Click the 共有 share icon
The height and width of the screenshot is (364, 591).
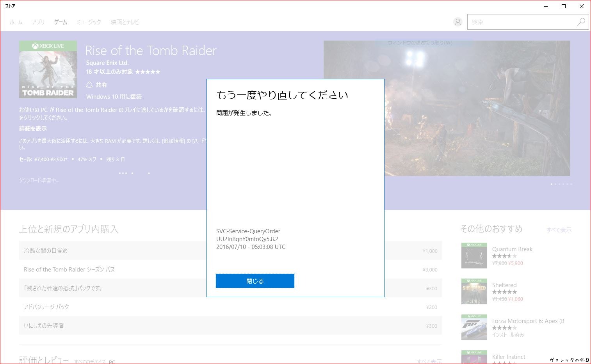click(89, 85)
